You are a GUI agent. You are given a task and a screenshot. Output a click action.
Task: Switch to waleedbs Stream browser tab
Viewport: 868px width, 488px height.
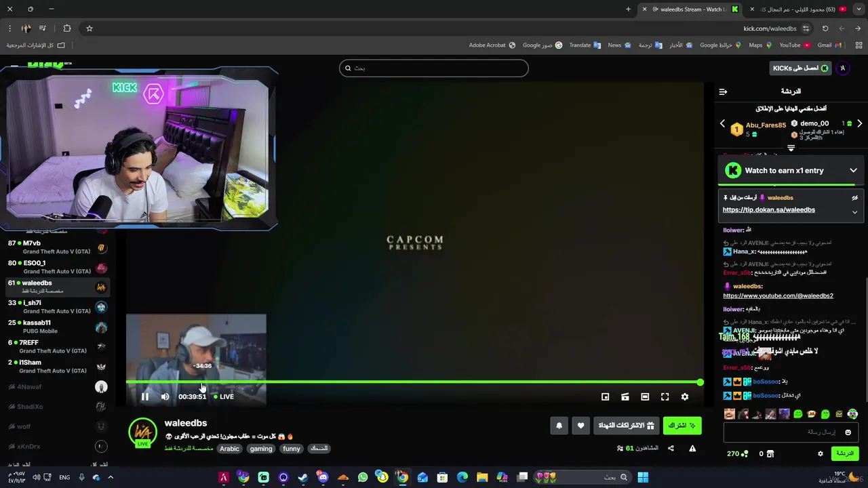tap(690, 9)
